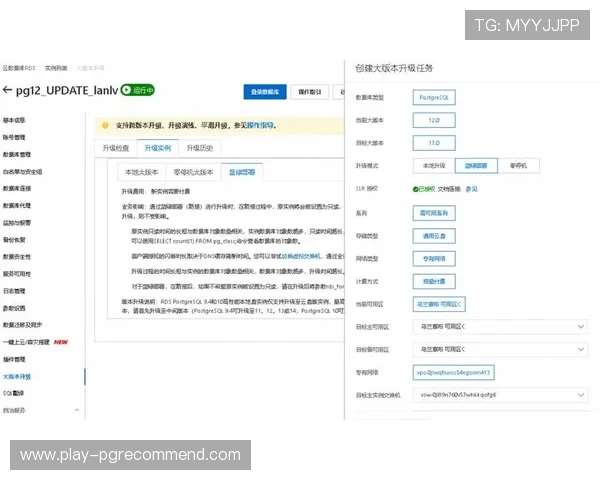Click the blue 登录数据库 button
This screenshot has height=480, width=600.
pos(265,92)
